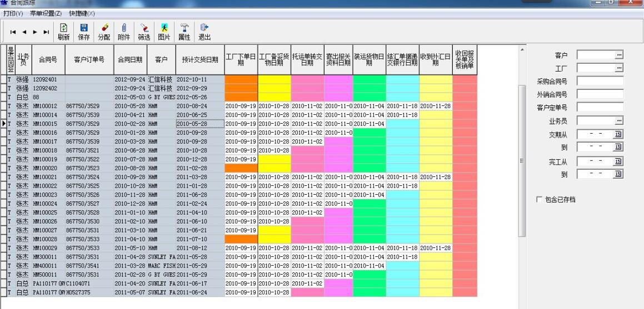
Task: Select contract number HM100012 cell
Action: coord(48,106)
